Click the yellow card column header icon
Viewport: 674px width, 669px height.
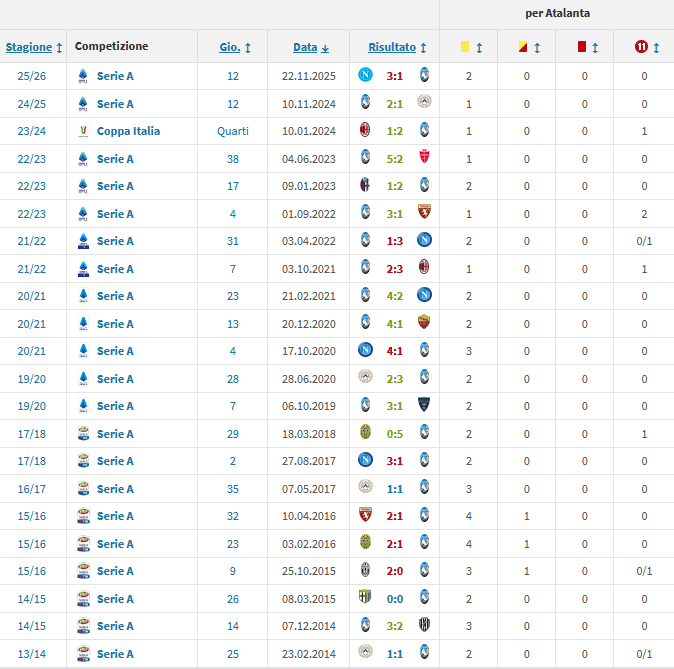pos(464,47)
